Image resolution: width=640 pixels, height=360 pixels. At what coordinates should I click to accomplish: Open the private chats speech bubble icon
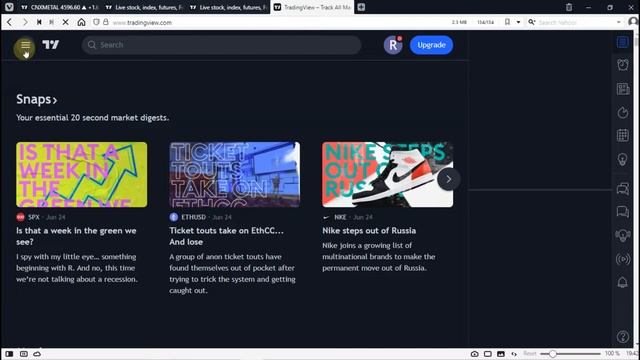coord(622,212)
